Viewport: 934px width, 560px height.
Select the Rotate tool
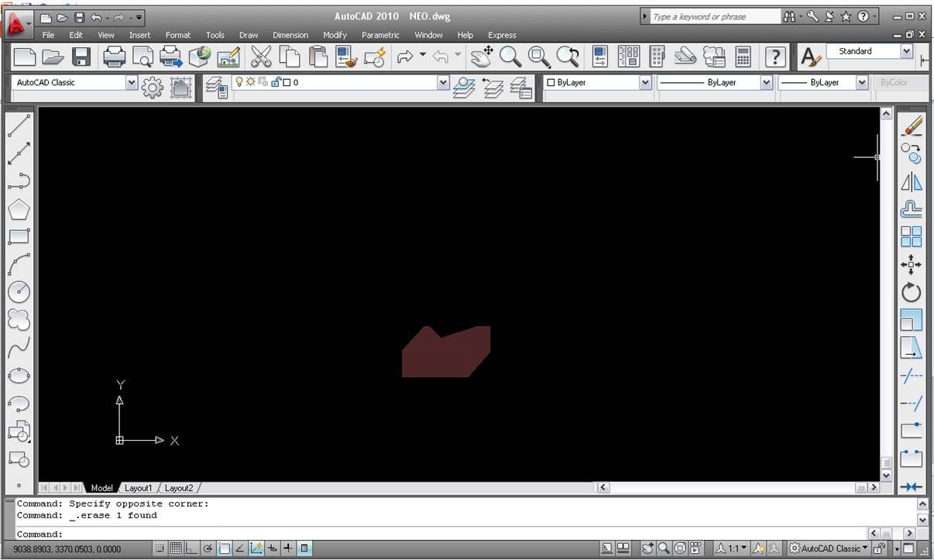tap(912, 293)
